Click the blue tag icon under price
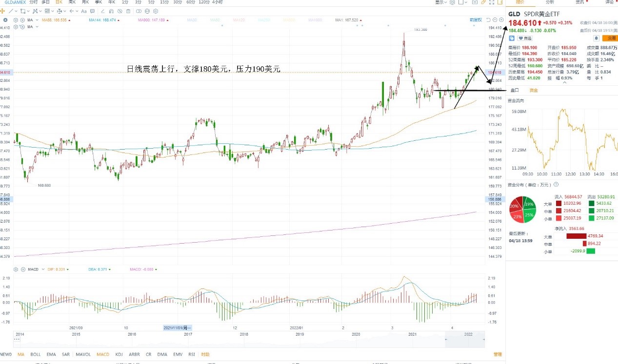This screenshot has width=618, height=364. [x=512, y=38]
